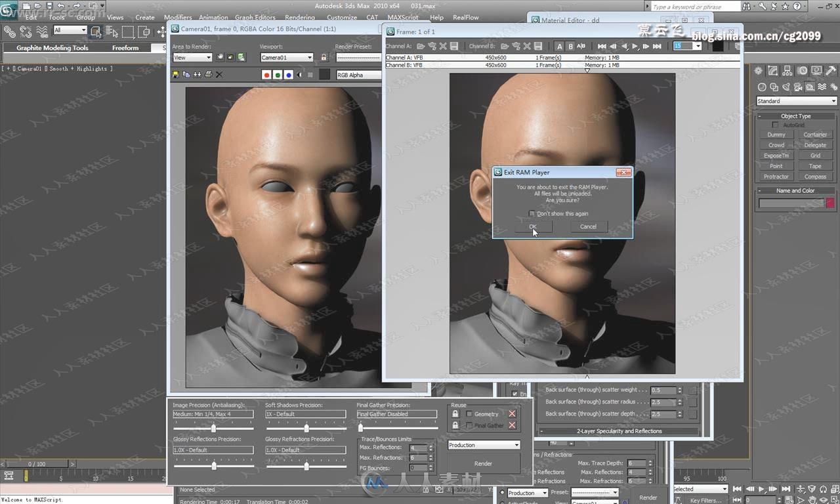Copy image in rendered frame window
The height and width of the screenshot is (504, 840).
[186, 75]
